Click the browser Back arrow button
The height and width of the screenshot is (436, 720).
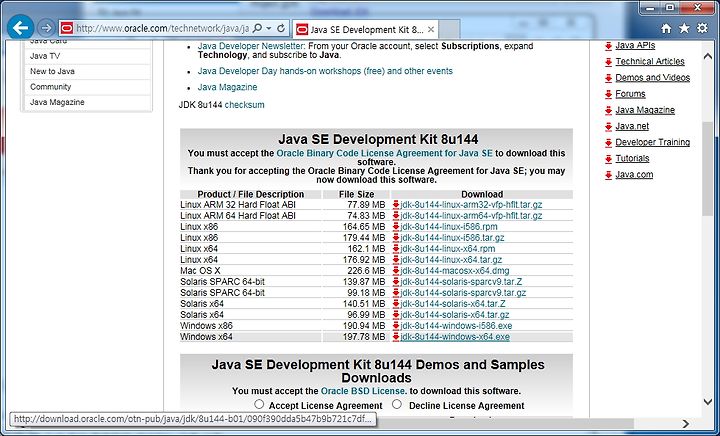20,28
